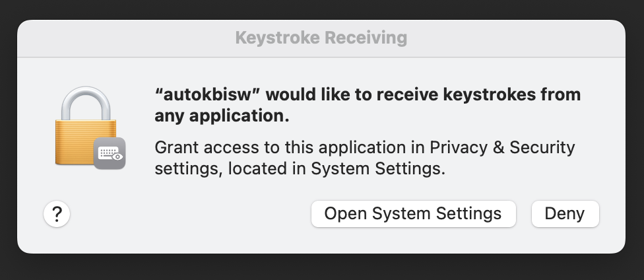Open help with the question mark button

coord(57,214)
